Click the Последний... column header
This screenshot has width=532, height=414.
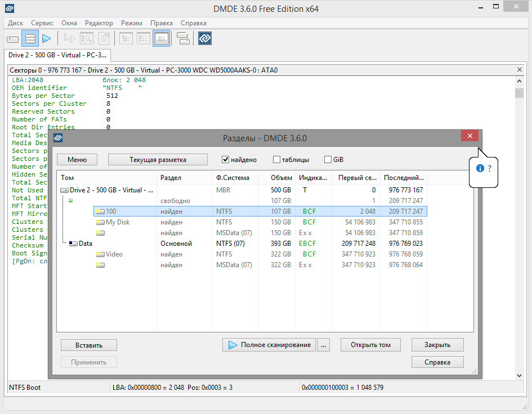pos(403,178)
